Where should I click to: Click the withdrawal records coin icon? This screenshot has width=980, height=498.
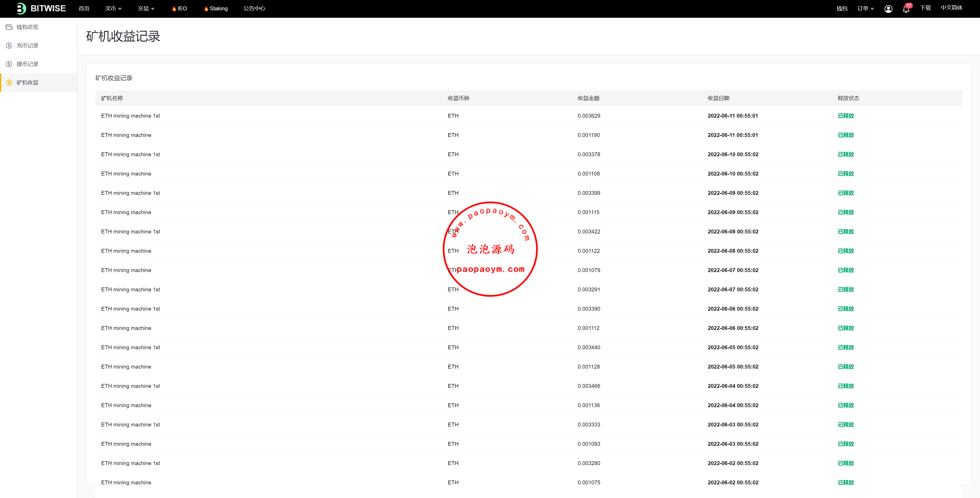pos(9,64)
